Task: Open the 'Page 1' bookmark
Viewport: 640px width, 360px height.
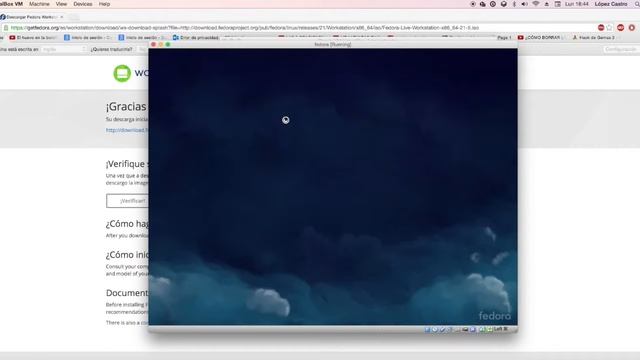Action: [504, 38]
